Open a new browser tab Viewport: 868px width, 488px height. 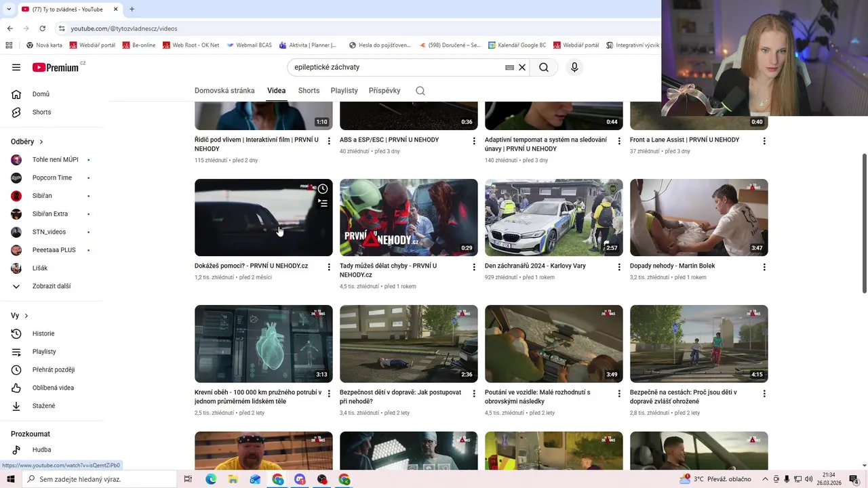[132, 9]
